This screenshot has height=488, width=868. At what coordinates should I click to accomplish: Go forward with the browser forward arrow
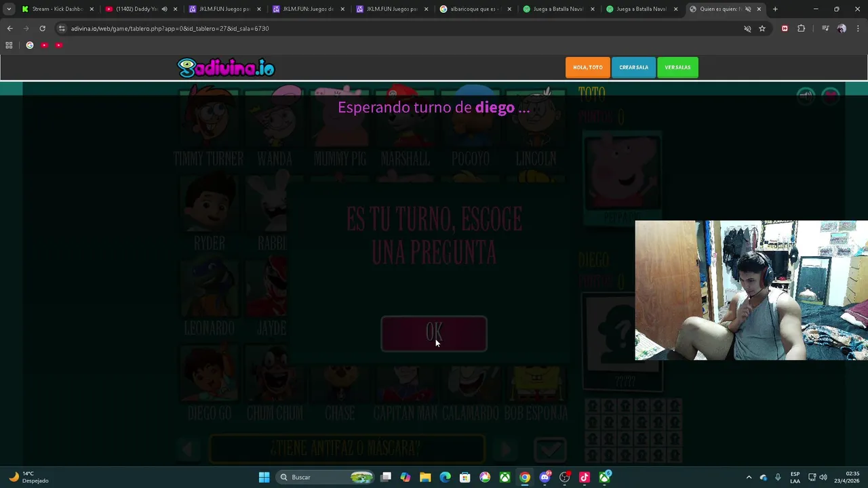pyautogui.click(x=26, y=28)
